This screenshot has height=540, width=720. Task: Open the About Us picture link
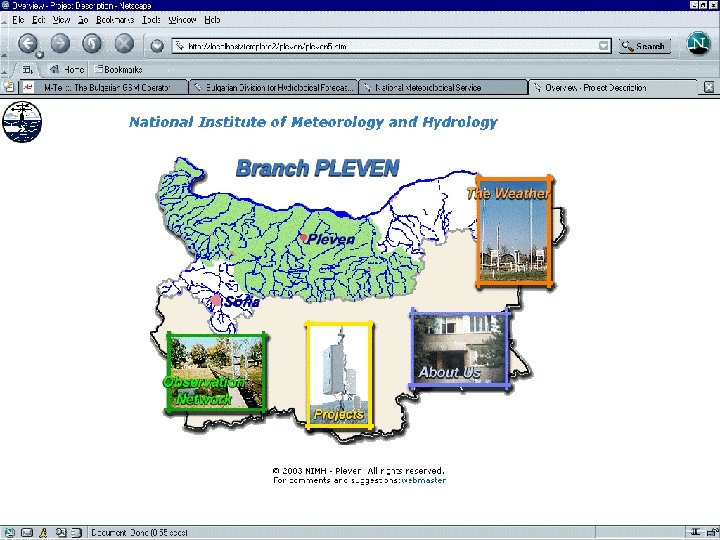[x=460, y=349]
